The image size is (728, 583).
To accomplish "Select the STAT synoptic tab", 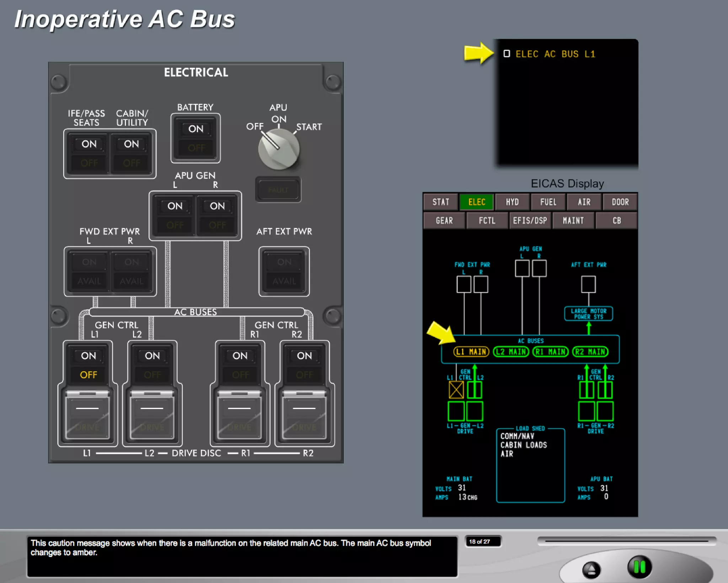I will click(x=440, y=202).
